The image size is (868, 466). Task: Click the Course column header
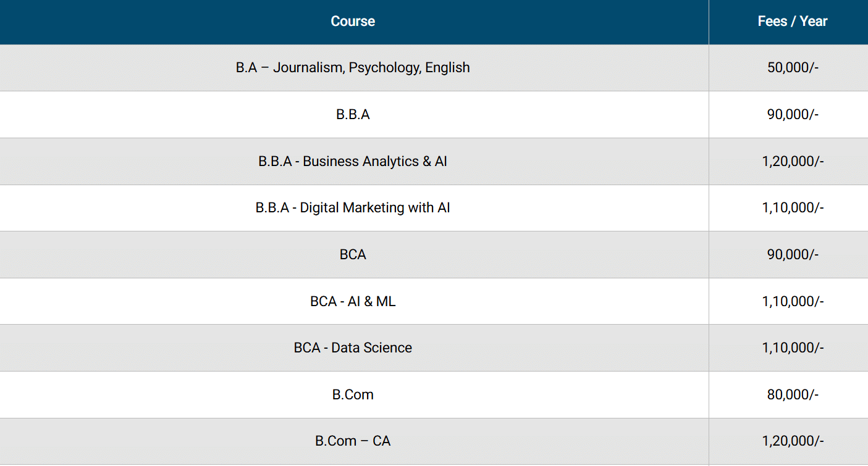point(353,22)
